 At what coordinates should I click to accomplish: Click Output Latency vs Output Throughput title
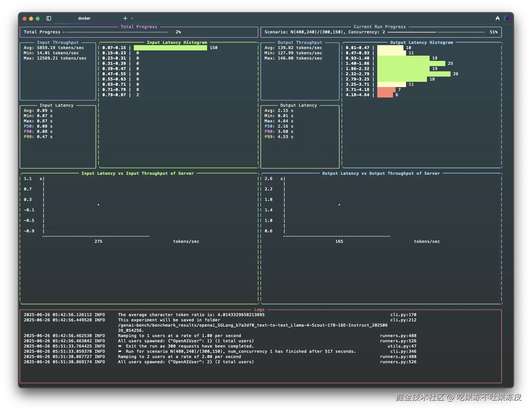(381, 173)
